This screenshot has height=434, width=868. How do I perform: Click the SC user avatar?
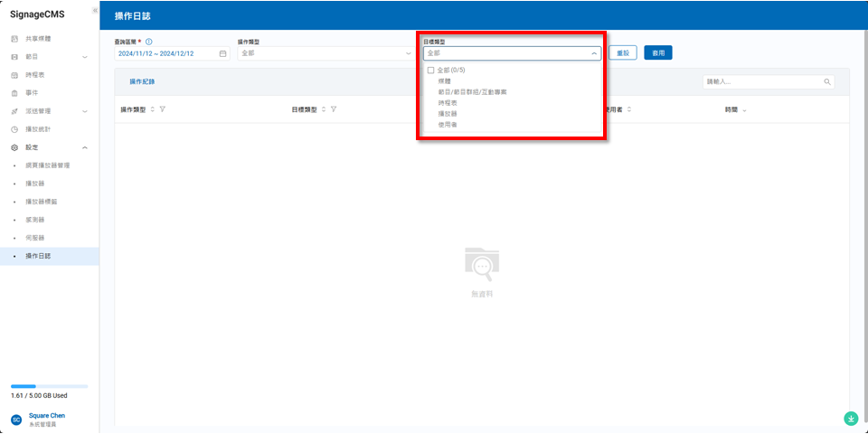point(16,420)
